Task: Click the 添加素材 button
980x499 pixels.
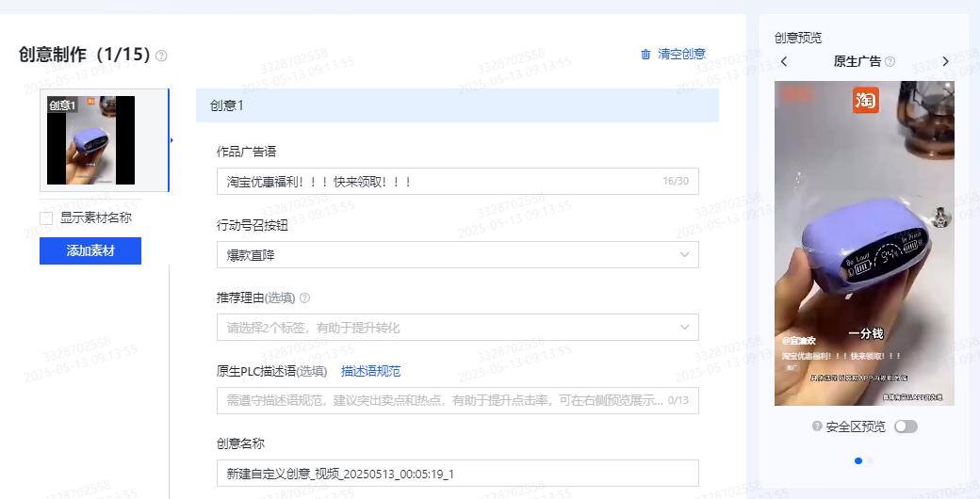Action: [90, 251]
